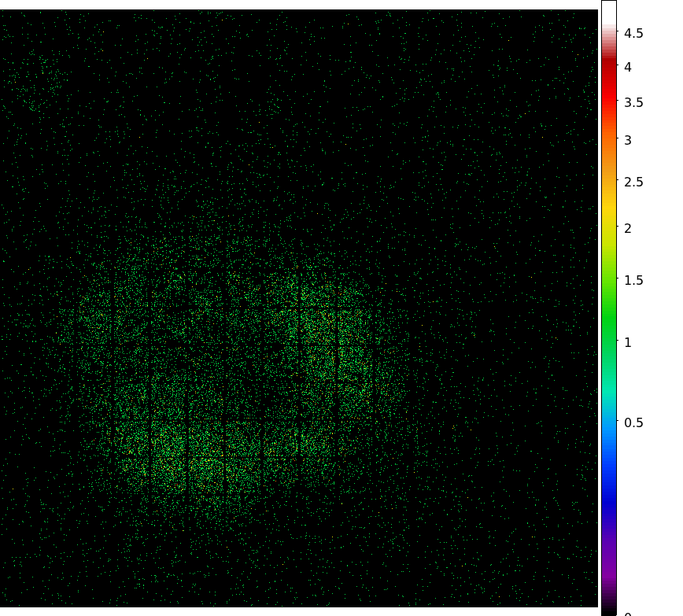Viewport: 683px width, 616px height.
Task: Click the 1 tick label on the colorbar
Action: (x=627, y=342)
